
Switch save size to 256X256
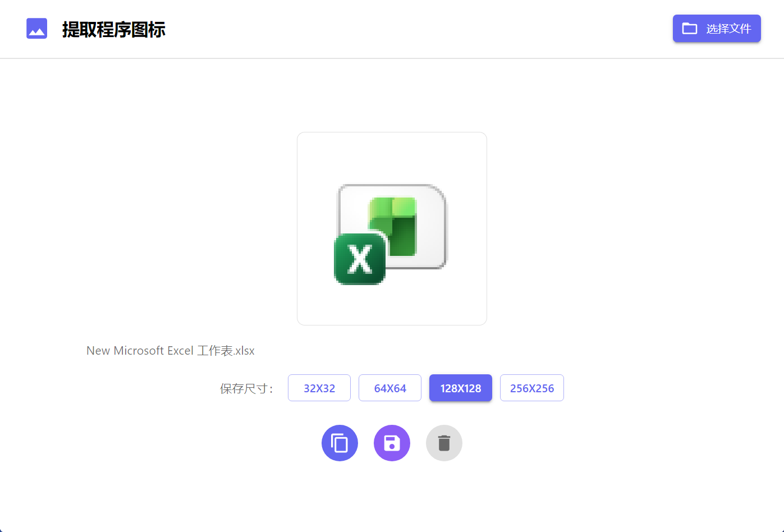point(532,388)
